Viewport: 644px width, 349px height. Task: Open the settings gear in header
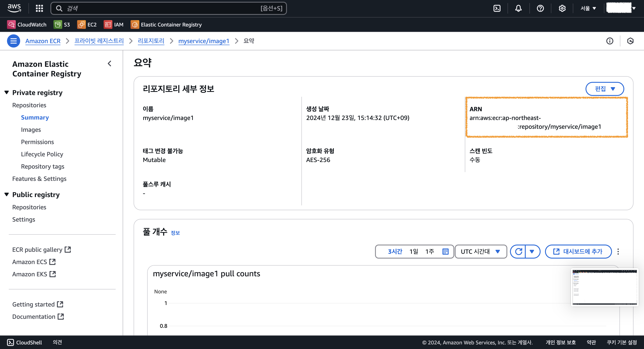coord(562,8)
